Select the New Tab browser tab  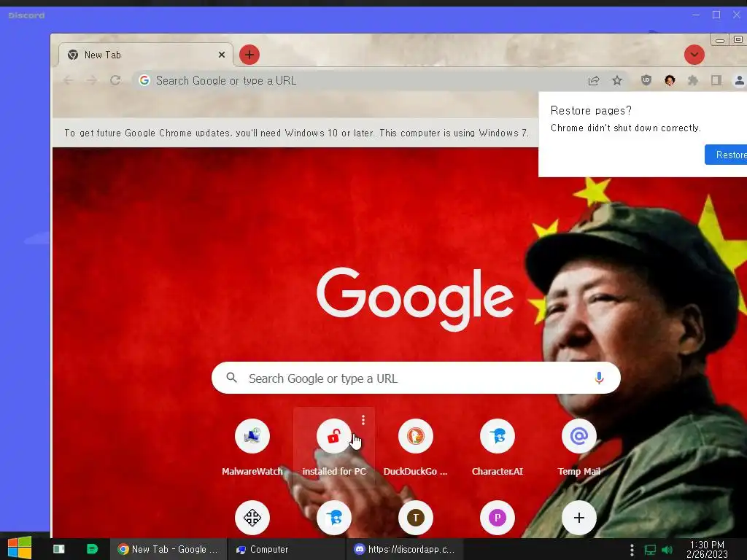146,55
